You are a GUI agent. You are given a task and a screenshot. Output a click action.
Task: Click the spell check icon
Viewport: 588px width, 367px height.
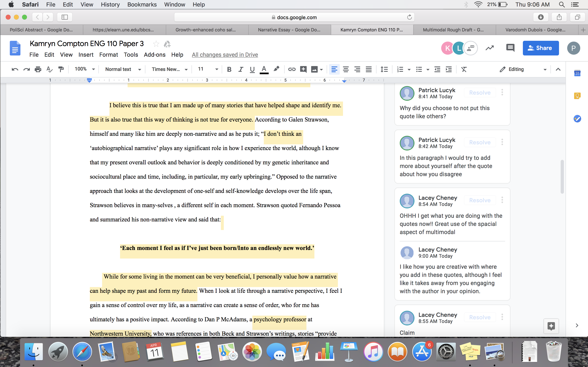pos(49,69)
